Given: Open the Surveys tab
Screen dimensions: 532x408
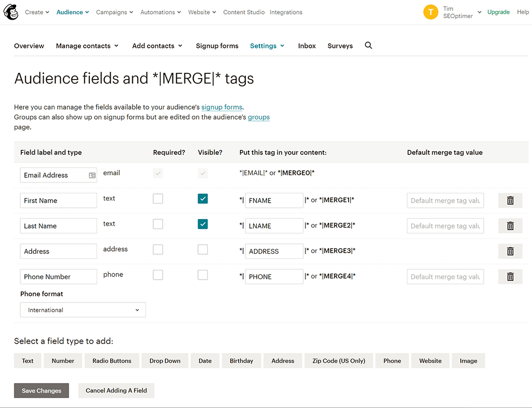Looking at the screenshot, I should pos(340,46).
